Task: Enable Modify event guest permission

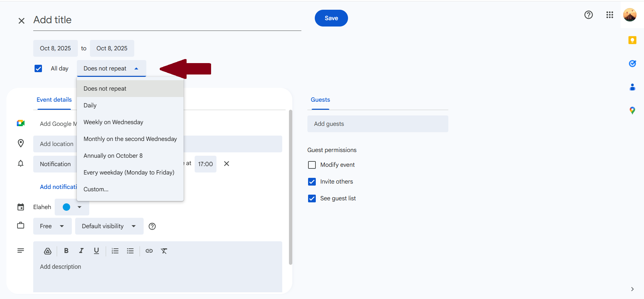Action: click(312, 165)
